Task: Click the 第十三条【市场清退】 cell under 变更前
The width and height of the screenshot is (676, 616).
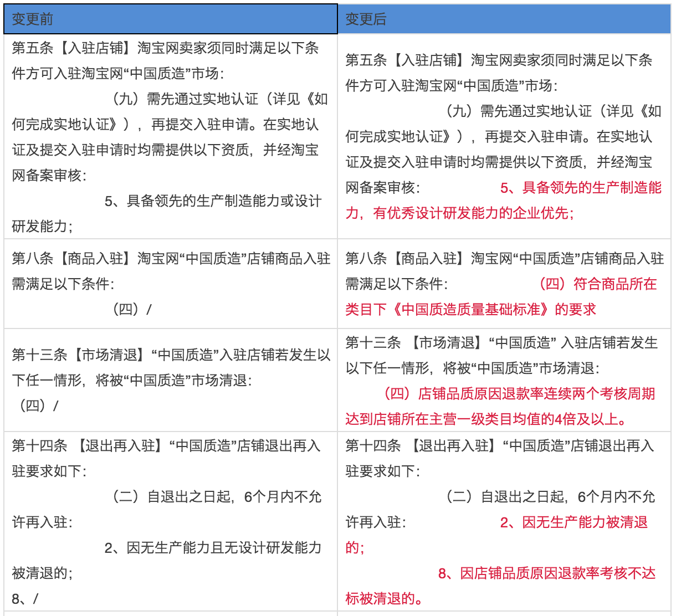Action: tap(171, 380)
